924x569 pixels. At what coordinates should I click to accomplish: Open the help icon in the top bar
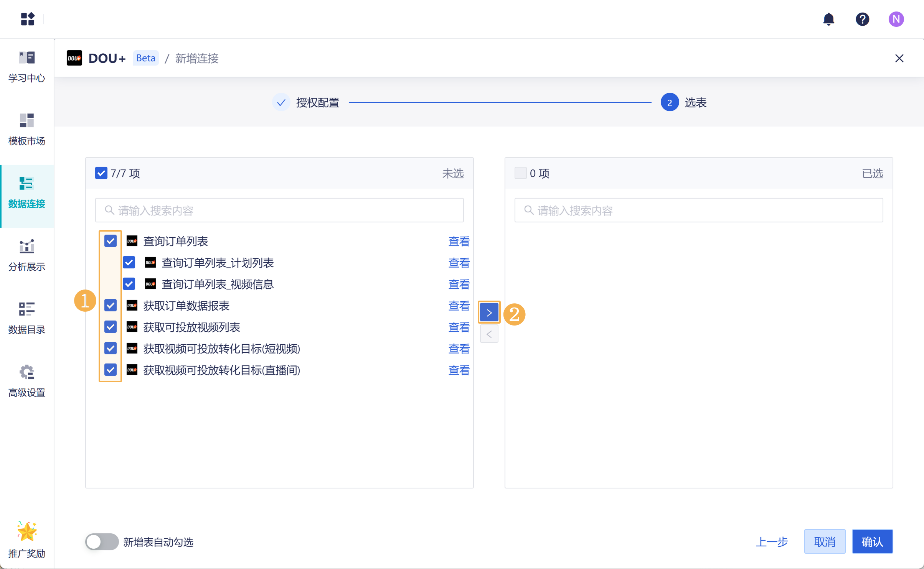tap(862, 19)
